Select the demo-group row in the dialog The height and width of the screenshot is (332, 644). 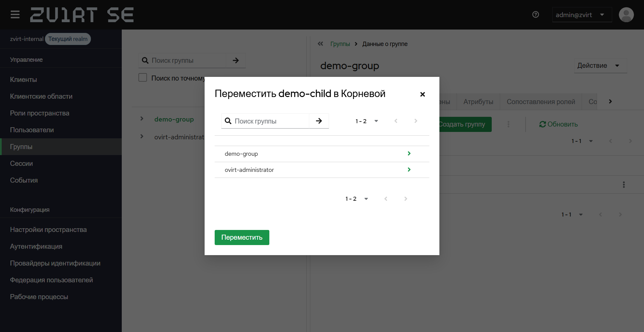(x=322, y=154)
